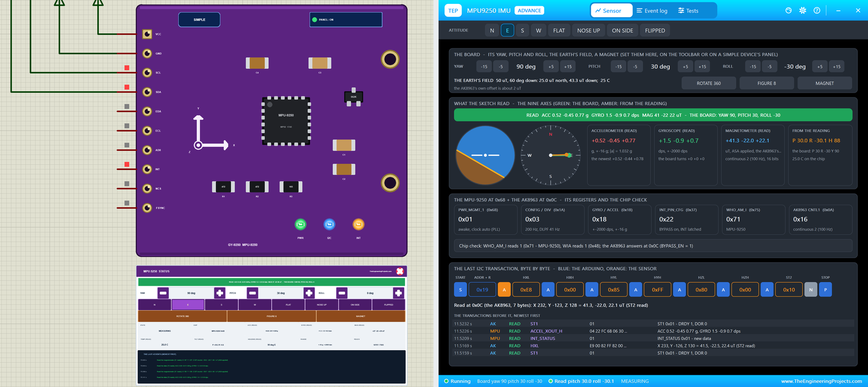Click yaw minus in the Status panel

coord(163,293)
